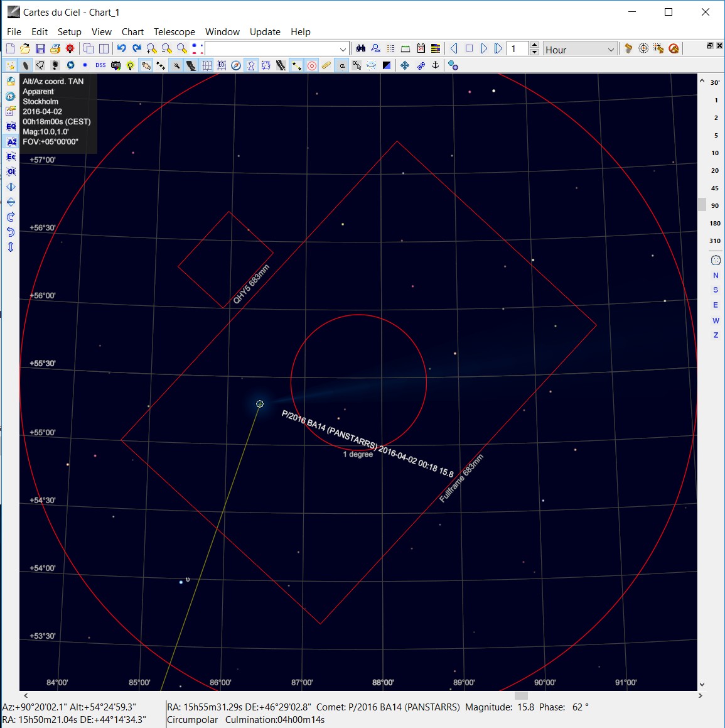Screen dimensions: 725x728
Task: Toggle the finder circle marks display
Action: [312, 65]
